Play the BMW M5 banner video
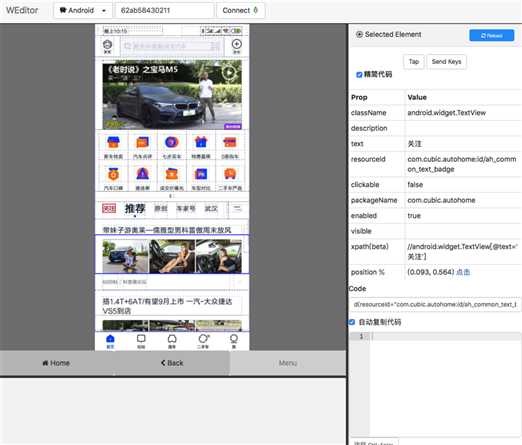The width and height of the screenshot is (522, 445). click(x=229, y=72)
